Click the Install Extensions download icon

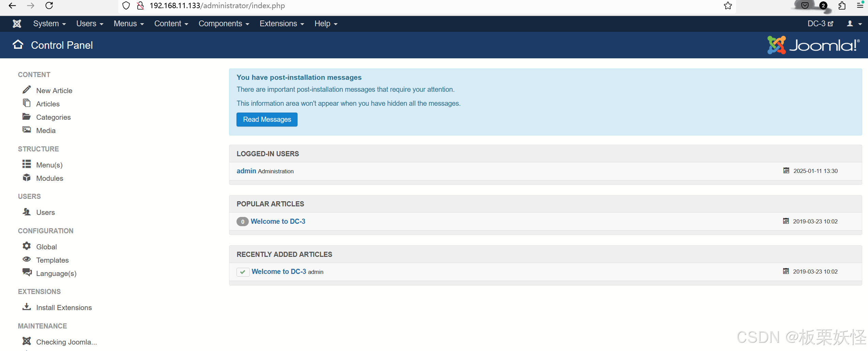(x=27, y=307)
